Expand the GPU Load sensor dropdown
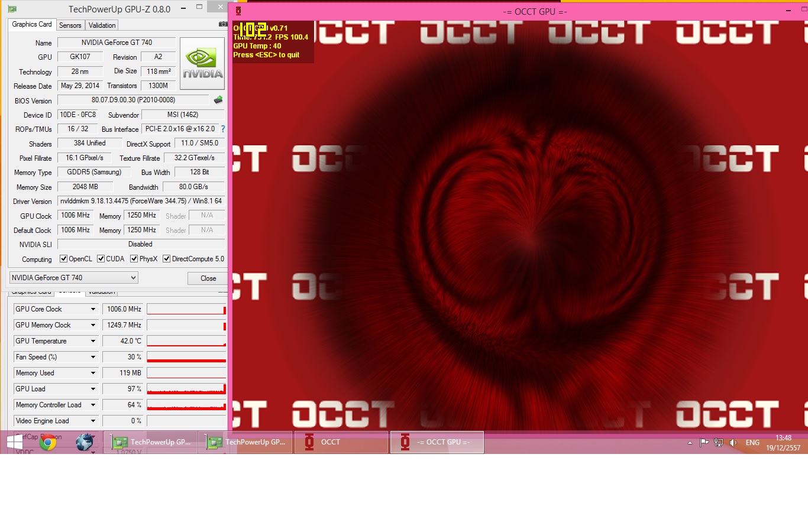Viewport: 808px width, 532px height. tap(93, 389)
